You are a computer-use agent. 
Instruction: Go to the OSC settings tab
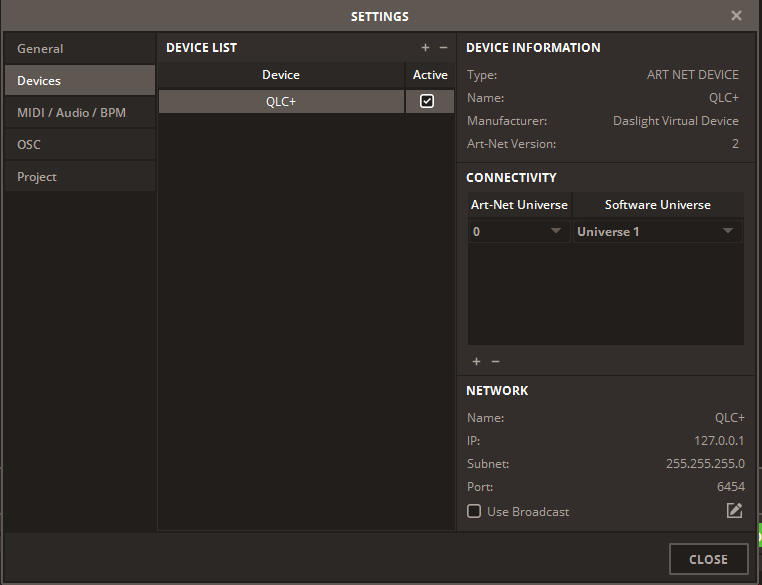[x=80, y=145]
